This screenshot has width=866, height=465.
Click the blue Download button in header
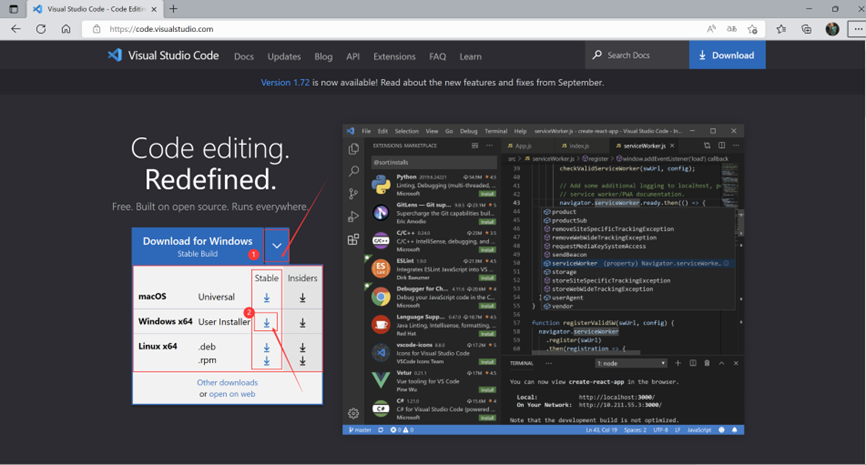727,55
